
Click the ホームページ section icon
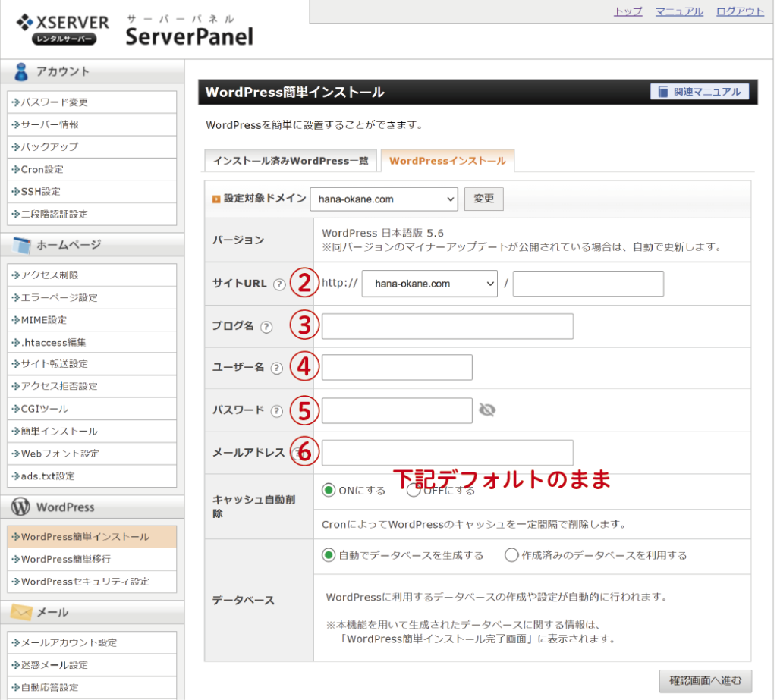(x=21, y=245)
